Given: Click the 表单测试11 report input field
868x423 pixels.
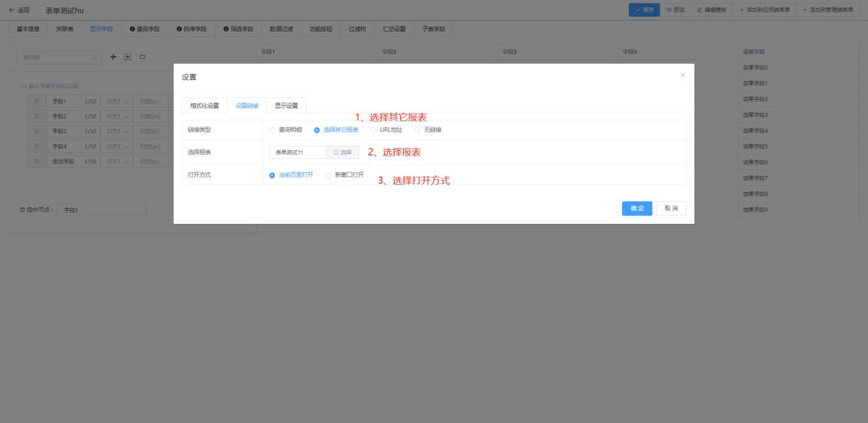Looking at the screenshot, I should (x=298, y=153).
